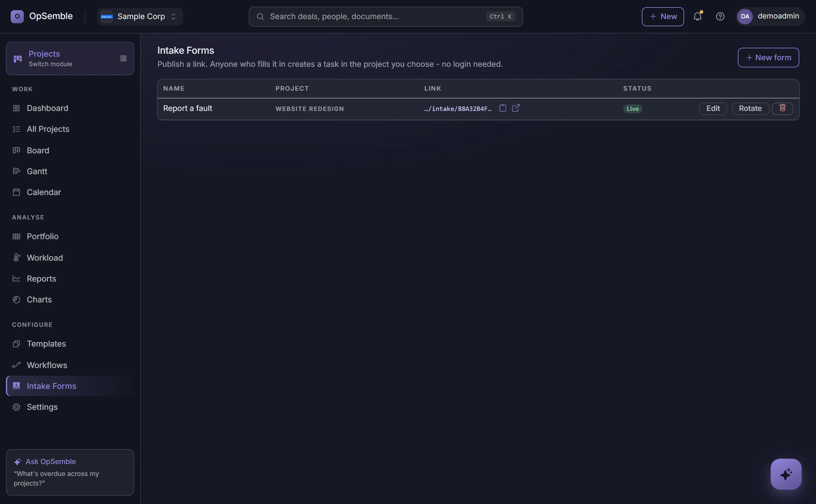
Task: Click the Templates copy icon
Action: tap(16, 344)
